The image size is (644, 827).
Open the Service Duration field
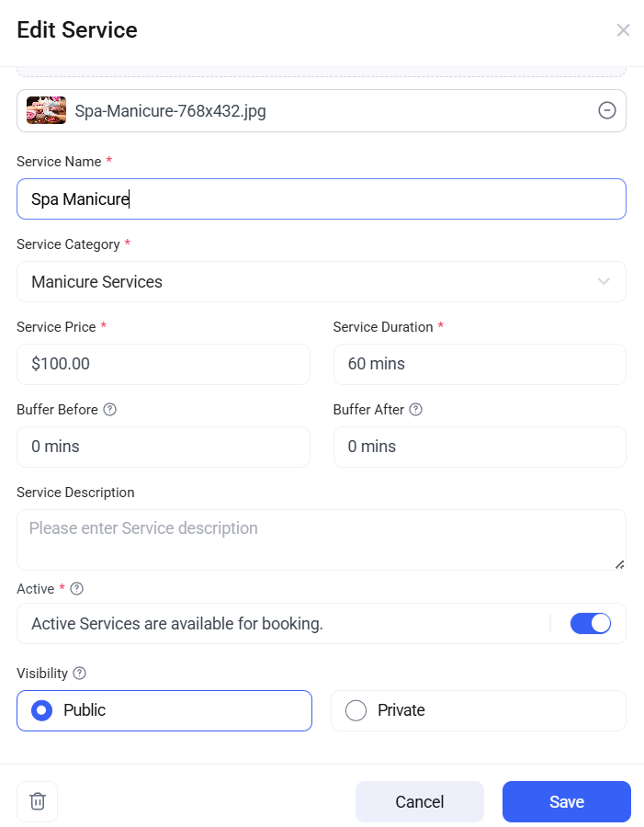coord(480,364)
